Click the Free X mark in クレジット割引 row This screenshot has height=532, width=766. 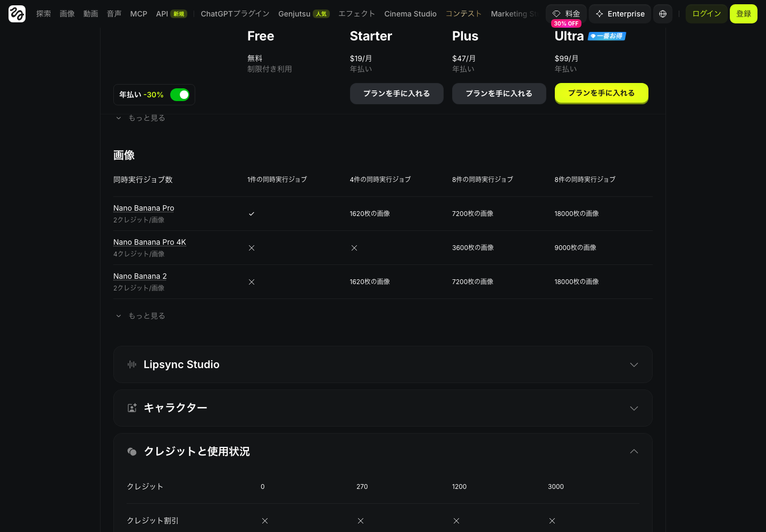point(265,521)
